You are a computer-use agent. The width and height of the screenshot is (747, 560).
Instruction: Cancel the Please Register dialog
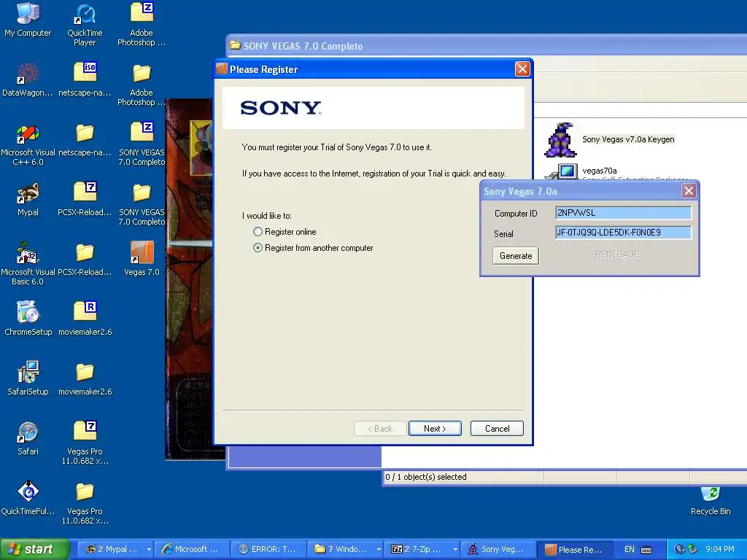(497, 429)
